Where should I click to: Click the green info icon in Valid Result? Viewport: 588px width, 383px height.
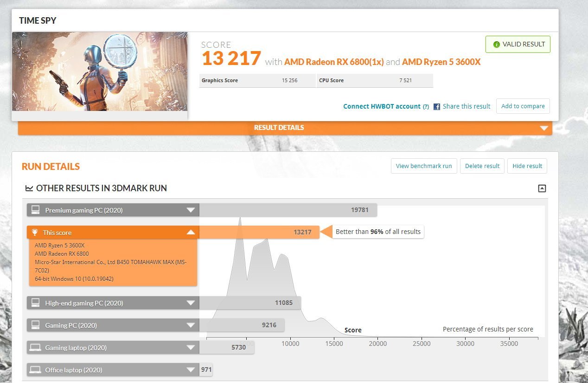497,45
